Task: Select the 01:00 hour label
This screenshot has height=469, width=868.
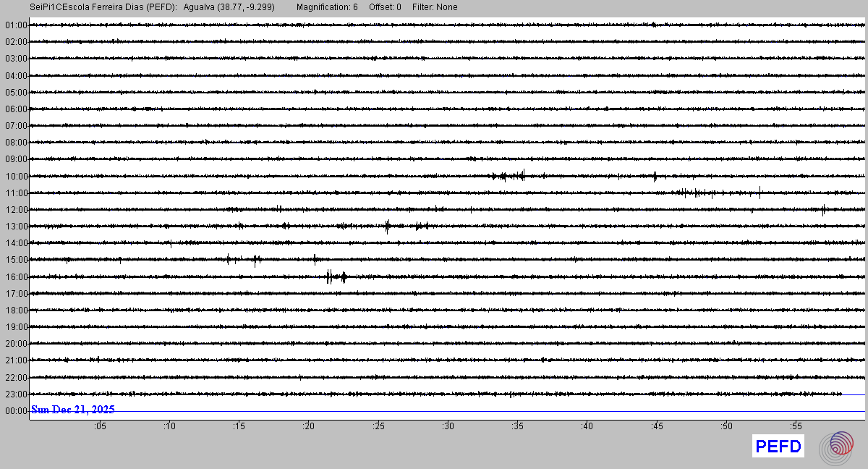Action: tap(16, 25)
